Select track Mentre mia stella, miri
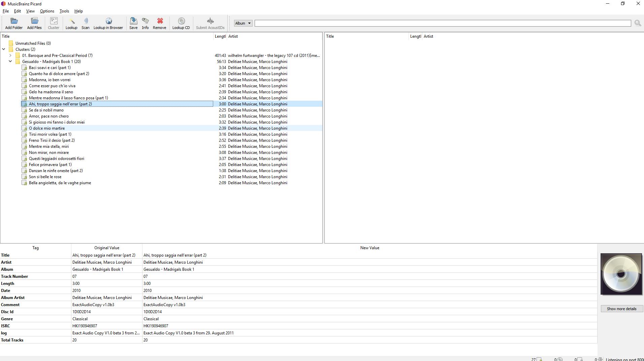The image size is (644, 361). pyautogui.click(x=49, y=146)
